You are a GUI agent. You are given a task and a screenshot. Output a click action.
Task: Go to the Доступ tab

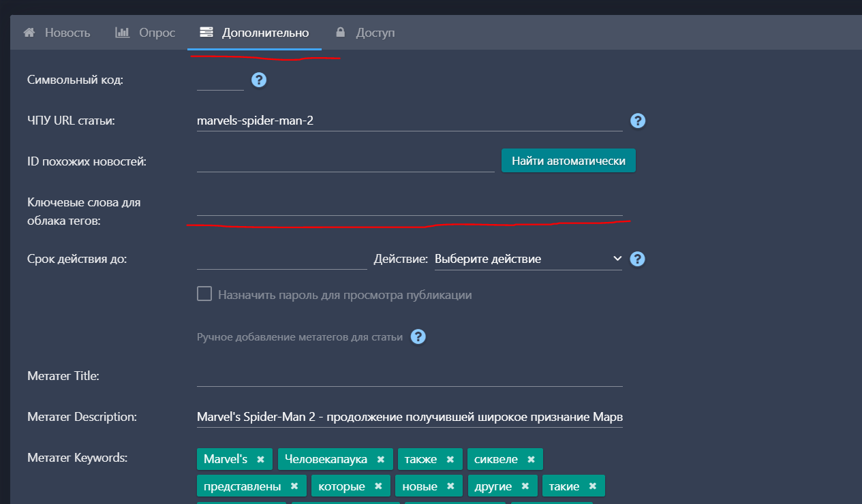click(365, 33)
